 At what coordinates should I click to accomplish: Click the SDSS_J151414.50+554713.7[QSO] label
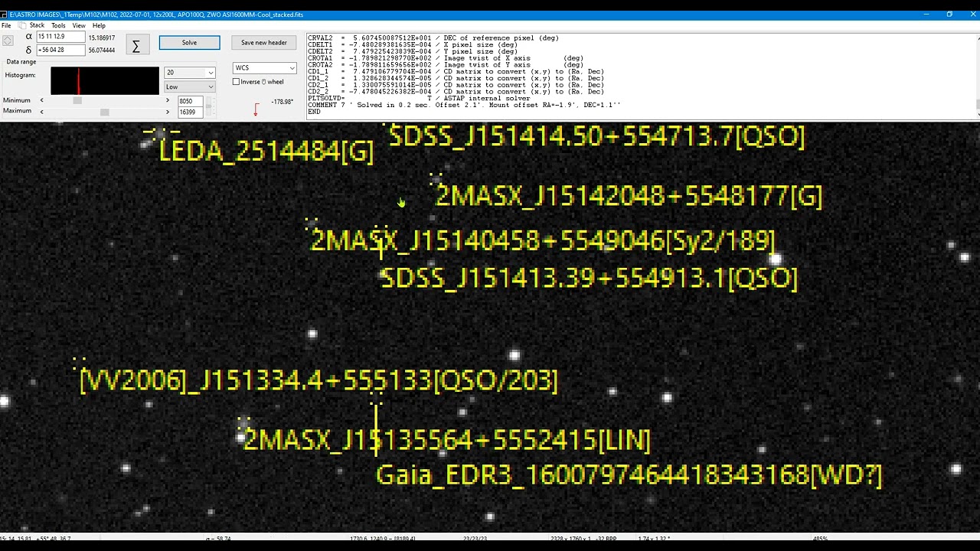pos(597,137)
